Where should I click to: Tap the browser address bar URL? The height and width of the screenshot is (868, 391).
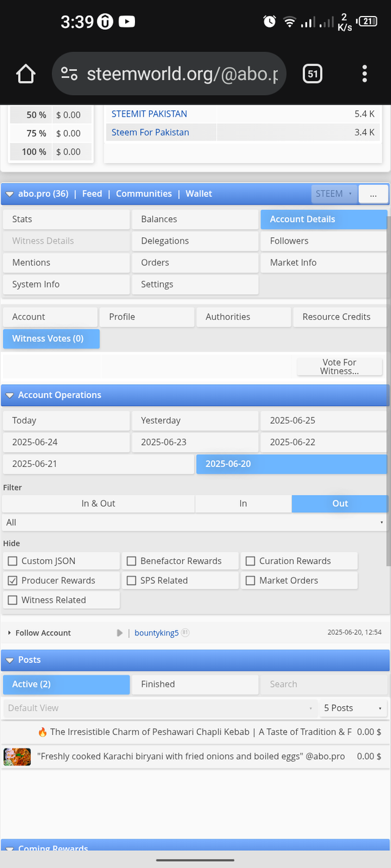click(x=182, y=74)
